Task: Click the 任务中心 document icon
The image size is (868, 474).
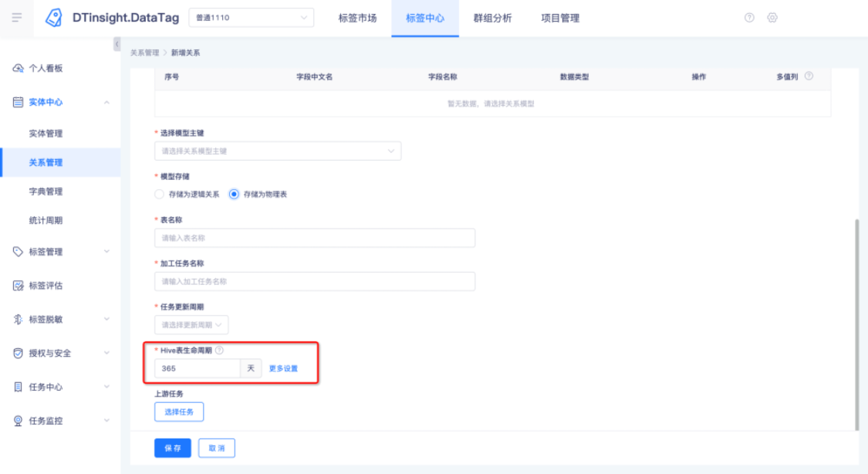Action: [x=18, y=387]
